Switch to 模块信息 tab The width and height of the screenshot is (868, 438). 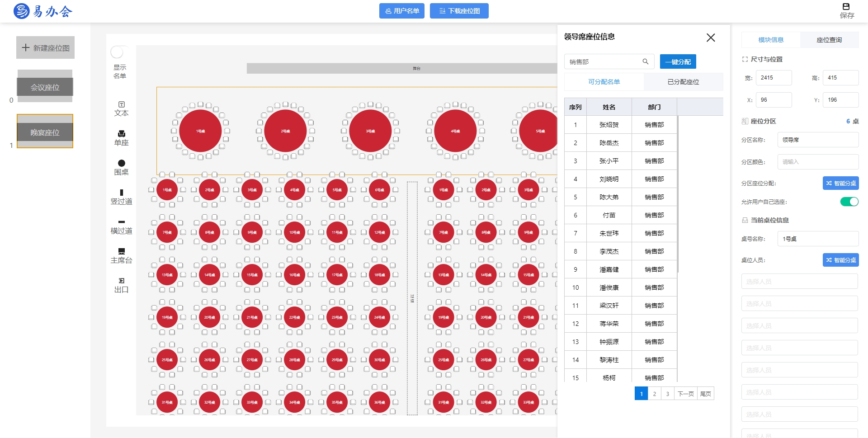click(x=771, y=40)
